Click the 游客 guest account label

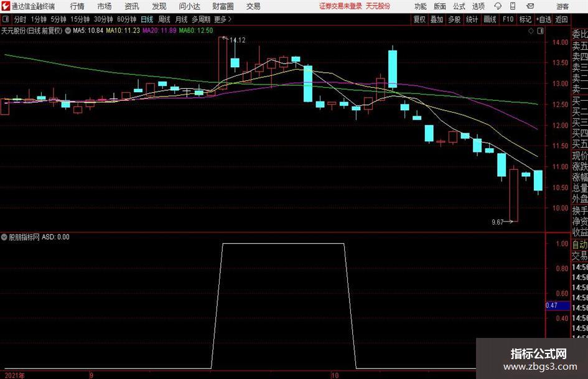click(x=562, y=6)
